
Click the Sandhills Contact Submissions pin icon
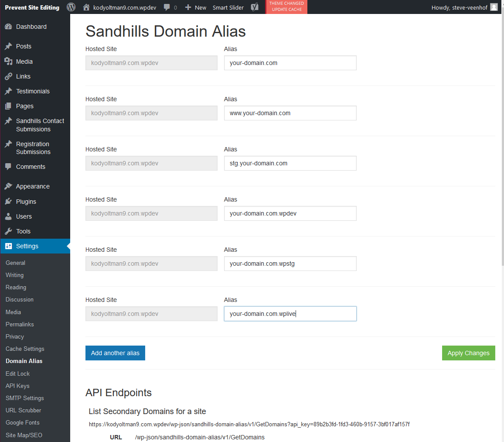pos(8,121)
